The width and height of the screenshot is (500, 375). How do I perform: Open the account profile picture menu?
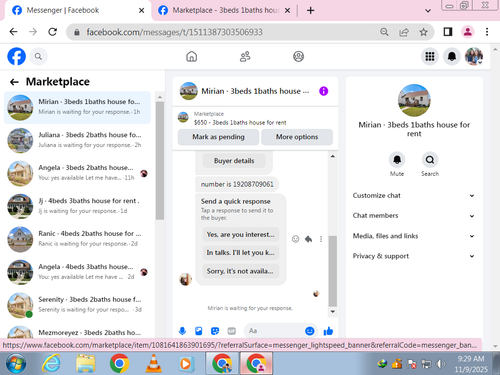pos(474,56)
